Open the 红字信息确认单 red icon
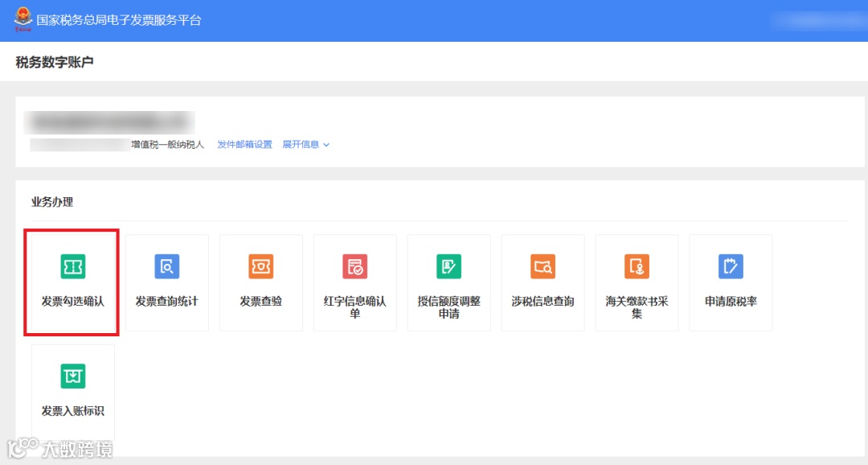The width and height of the screenshot is (868, 465). pos(355,266)
